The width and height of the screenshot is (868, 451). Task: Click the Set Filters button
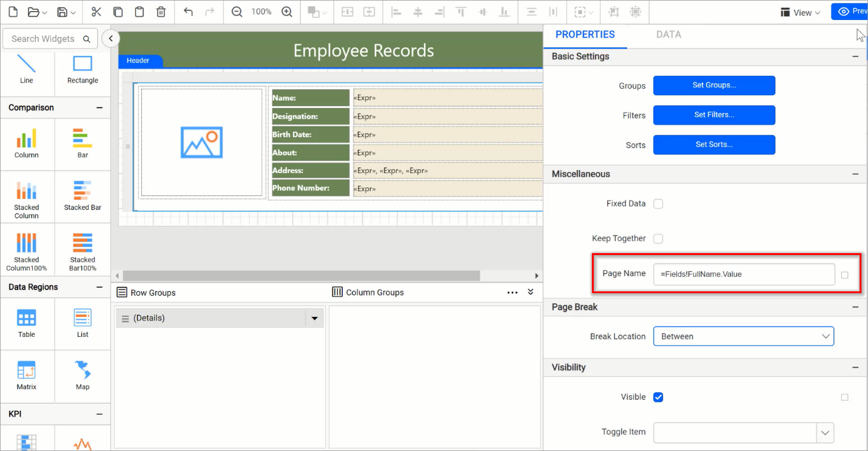pos(714,115)
